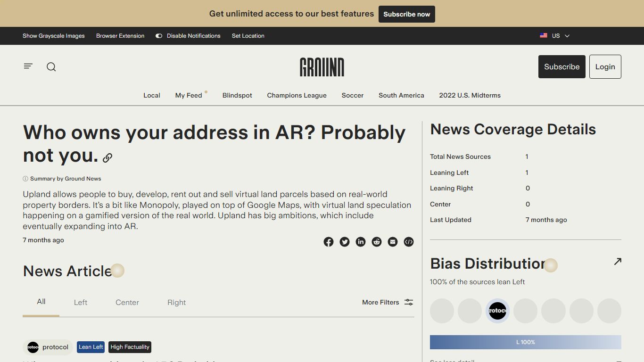Click the Login button

605,66
